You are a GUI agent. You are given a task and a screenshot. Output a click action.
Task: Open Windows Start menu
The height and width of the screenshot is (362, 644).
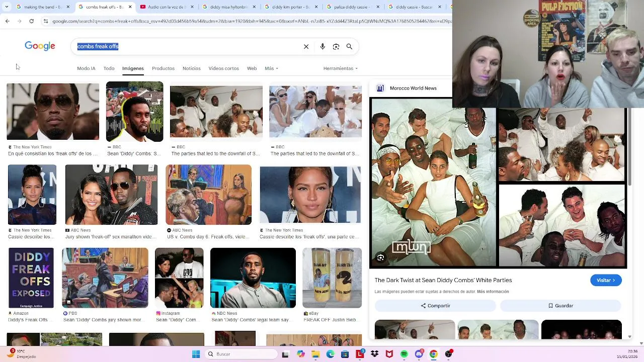pos(196,354)
